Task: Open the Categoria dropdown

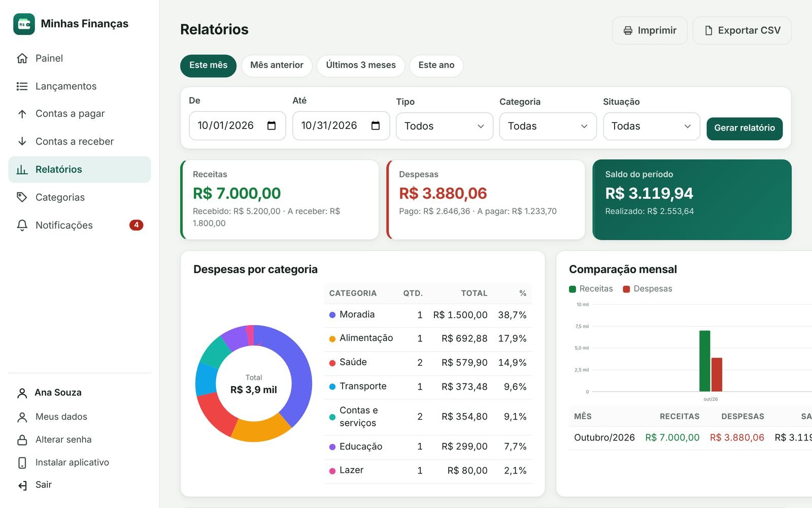Action: (548, 126)
